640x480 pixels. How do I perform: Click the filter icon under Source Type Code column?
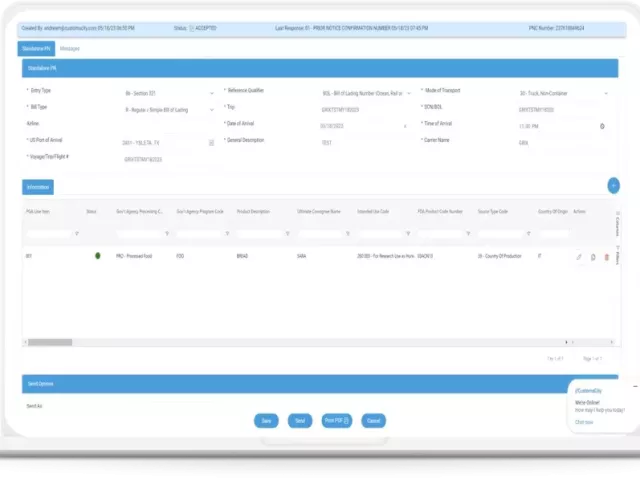(529, 233)
